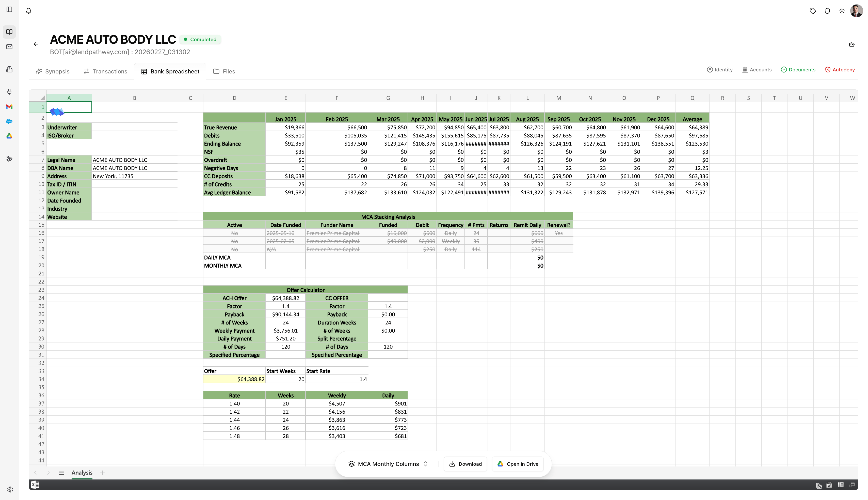
Task: Click the next sheet arrow
Action: (49, 473)
